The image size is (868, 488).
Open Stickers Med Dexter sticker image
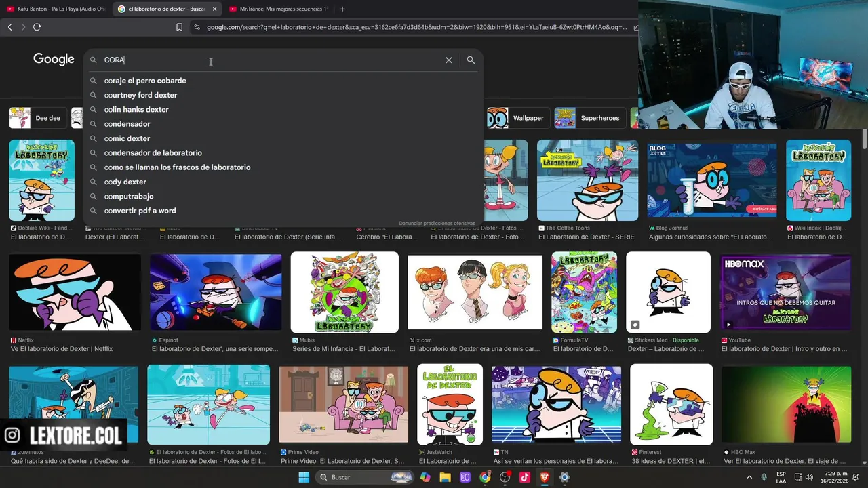pyautogui.click(x=668, y=292)
